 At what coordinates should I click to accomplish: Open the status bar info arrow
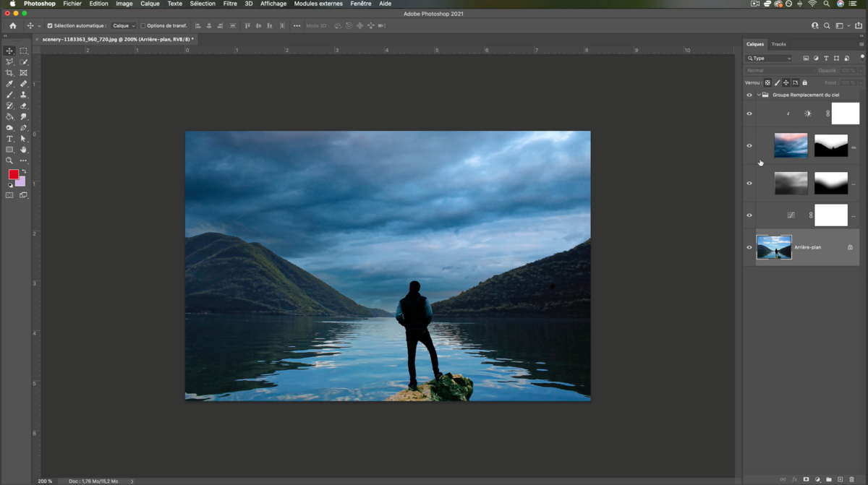tap(132, 481)
